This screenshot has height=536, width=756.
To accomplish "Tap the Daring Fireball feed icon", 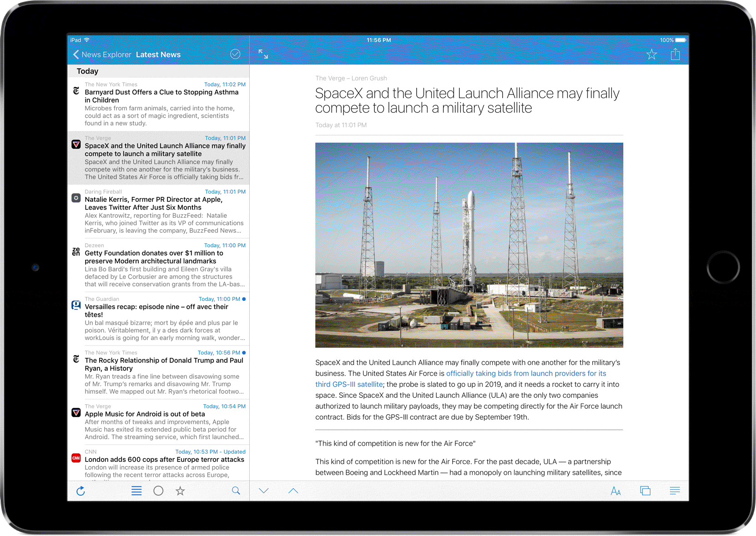I will (76, 198).
